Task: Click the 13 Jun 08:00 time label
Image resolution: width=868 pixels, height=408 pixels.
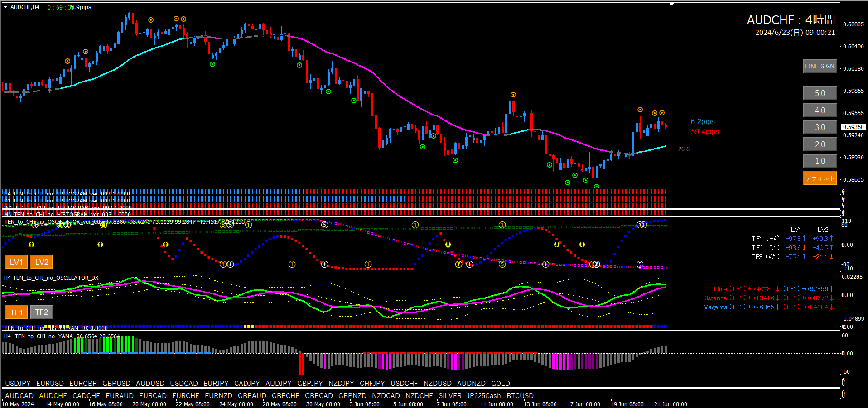Action: coord(540,404)
